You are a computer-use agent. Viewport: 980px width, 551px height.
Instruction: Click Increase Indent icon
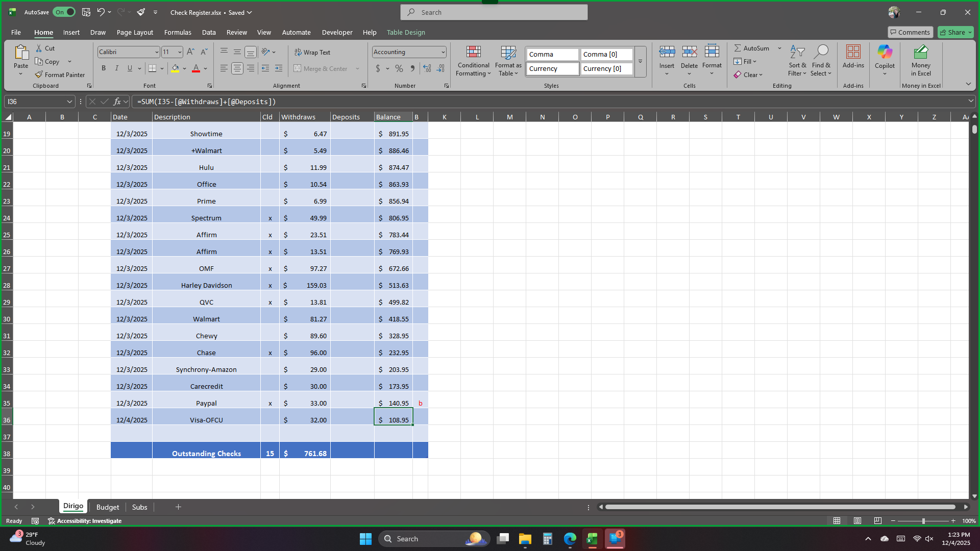tap(279, 68)
